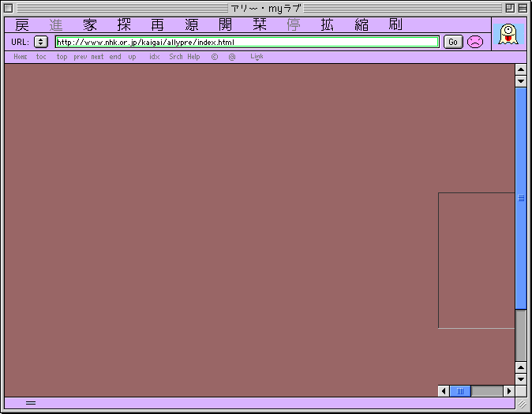Click the horizontal scroll-left arrow
The image size is (532, 414).
[444, 391]
